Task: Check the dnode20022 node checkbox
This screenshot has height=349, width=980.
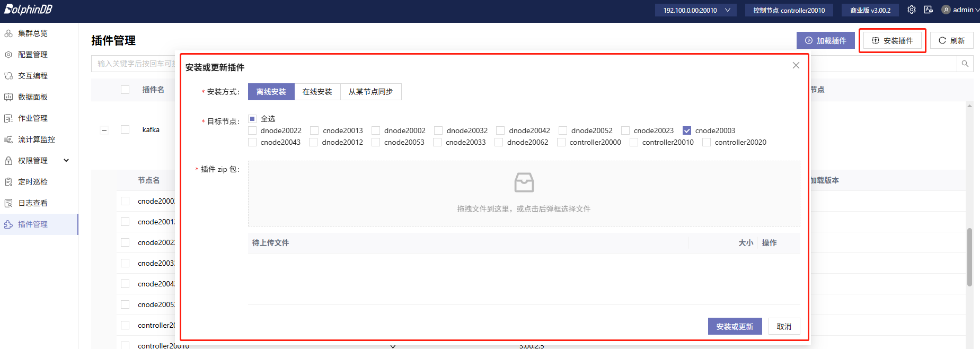Action: pos(252,130)
